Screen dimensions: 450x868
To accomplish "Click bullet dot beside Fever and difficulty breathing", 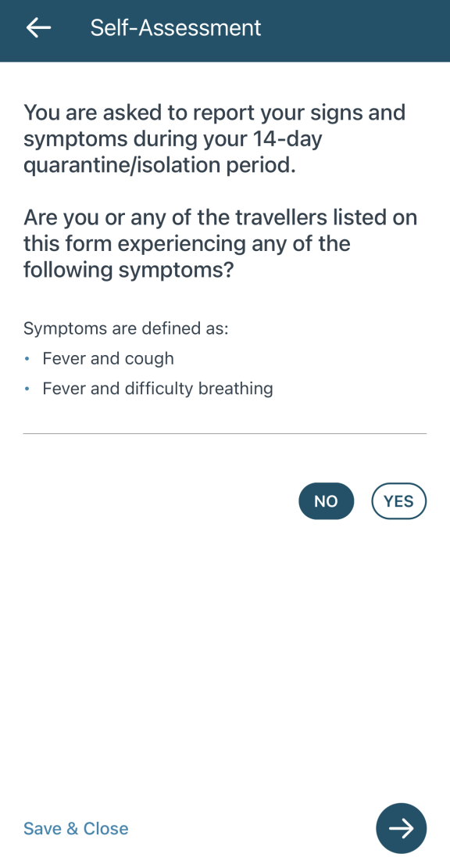I will click(x=27, y=389).
